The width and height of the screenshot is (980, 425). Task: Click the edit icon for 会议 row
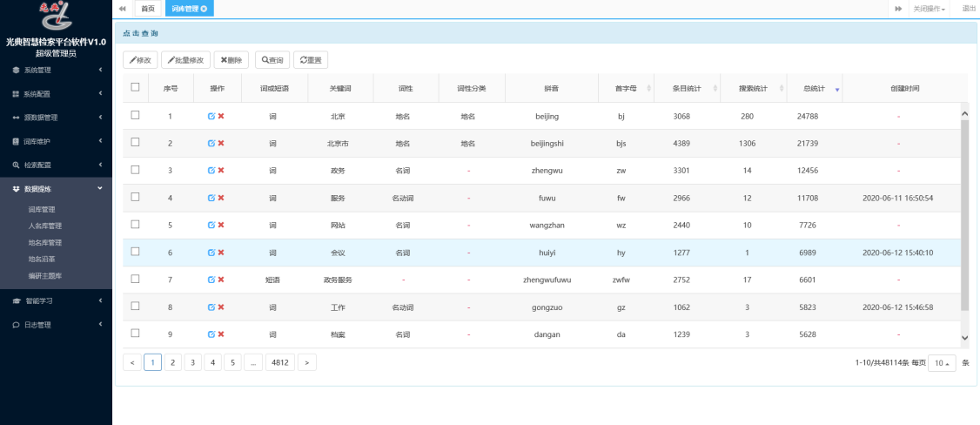pos(211,253)
